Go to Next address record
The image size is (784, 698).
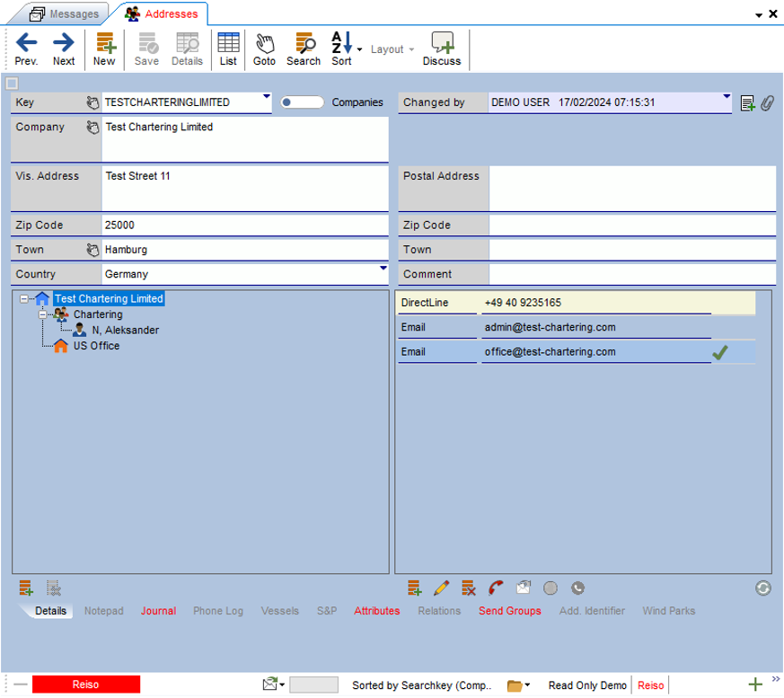click(x=64, y=49)
